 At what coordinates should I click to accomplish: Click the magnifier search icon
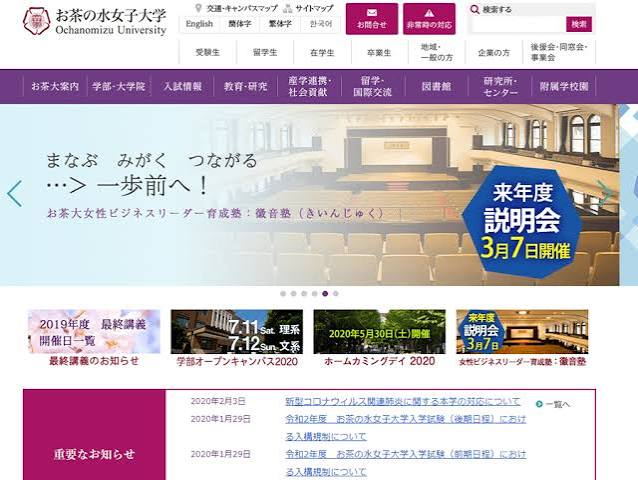[474, 9]
